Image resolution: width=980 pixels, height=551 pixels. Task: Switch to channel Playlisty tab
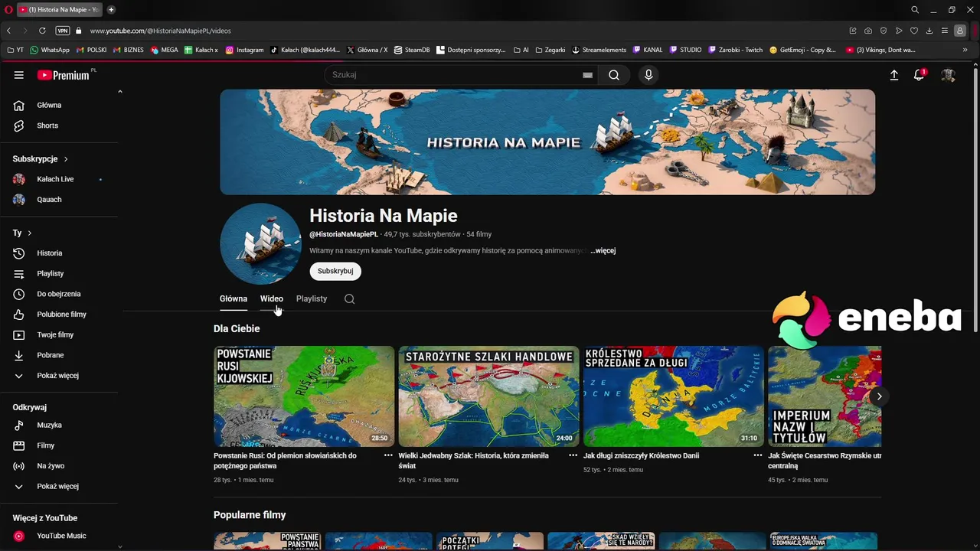pos(312,299)
